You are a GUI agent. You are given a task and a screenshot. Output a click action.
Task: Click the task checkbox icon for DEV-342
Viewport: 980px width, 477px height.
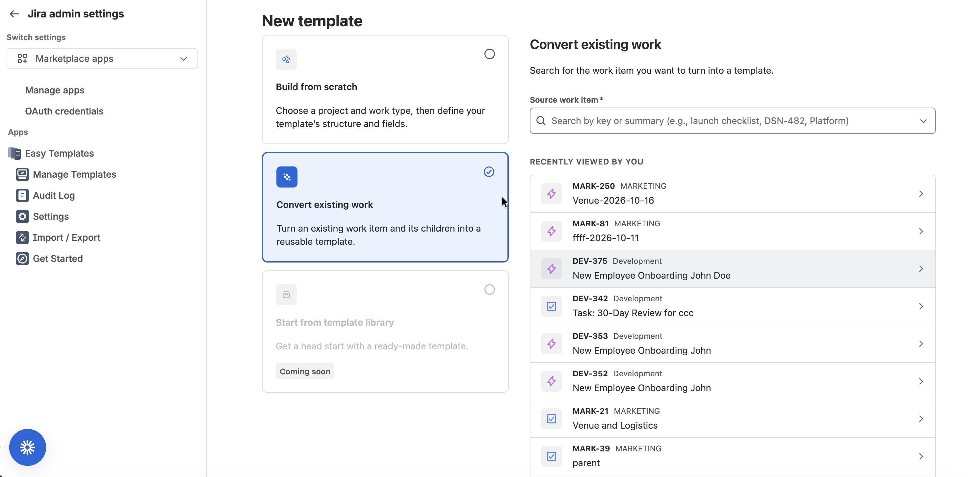click(551, 307)
